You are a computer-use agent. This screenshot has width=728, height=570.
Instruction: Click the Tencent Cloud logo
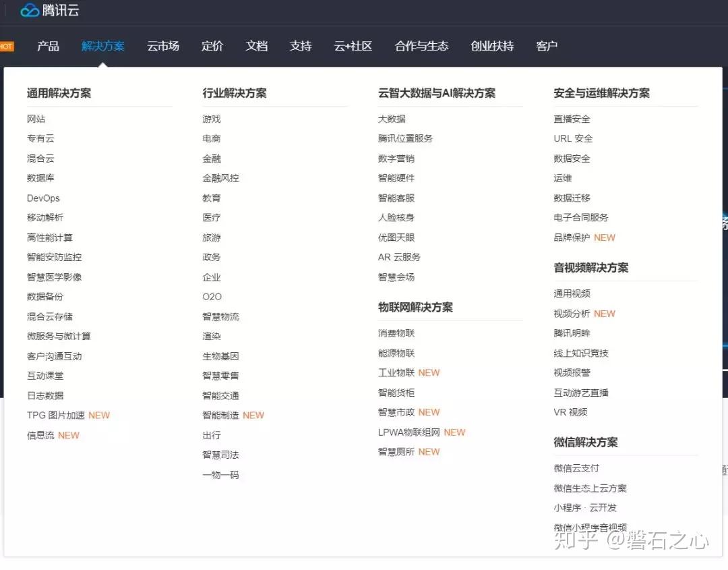click(x=50, y=10)
